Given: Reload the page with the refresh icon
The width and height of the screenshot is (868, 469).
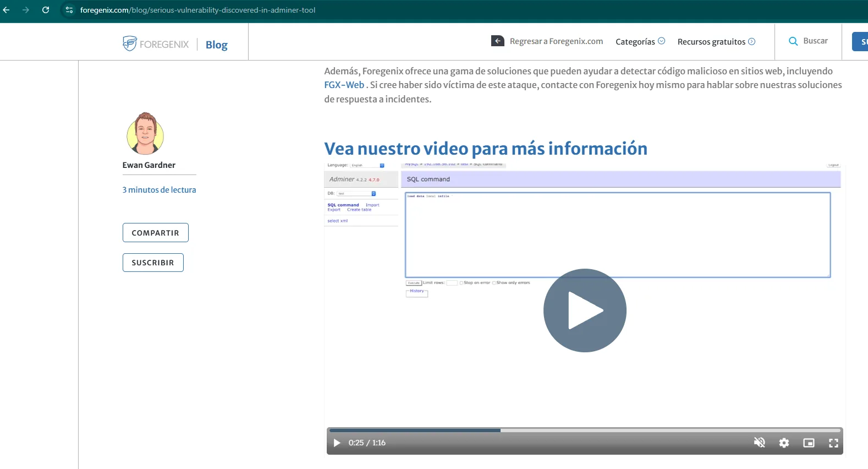Looking at the screenshot, I should click(x=46, y=10).
